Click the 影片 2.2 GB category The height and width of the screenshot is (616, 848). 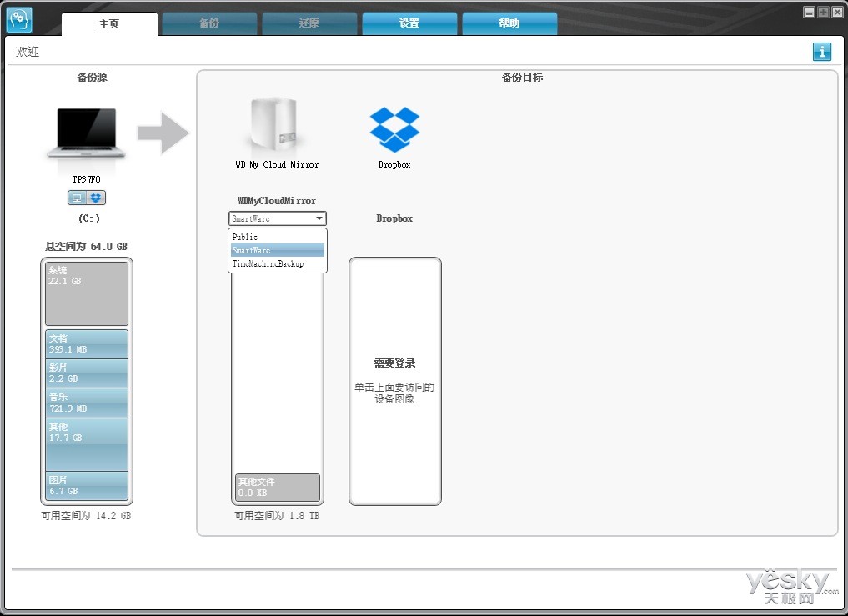87,373
